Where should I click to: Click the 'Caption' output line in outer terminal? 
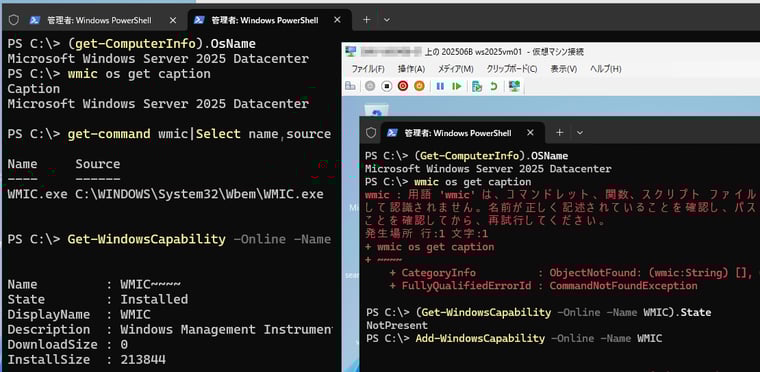[34, 89]
